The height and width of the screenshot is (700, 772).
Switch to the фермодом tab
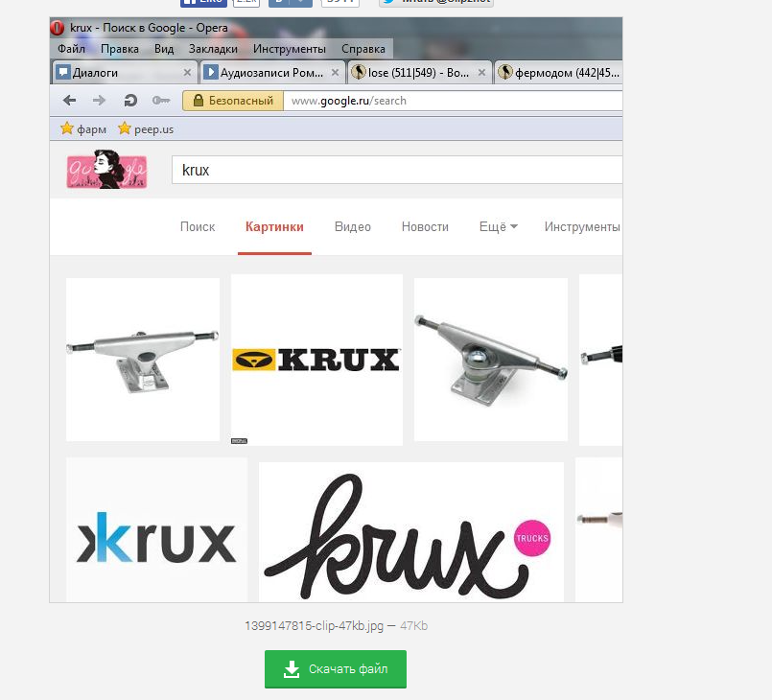pos(558,72)
